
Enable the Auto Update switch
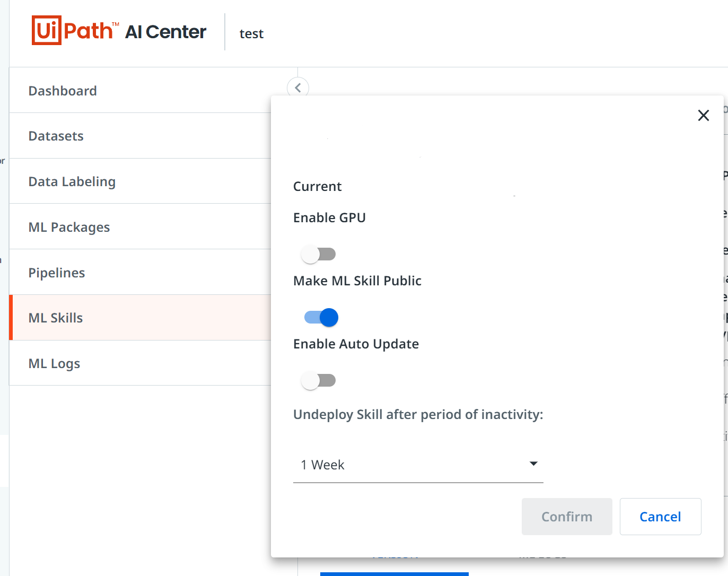point(319,380)
